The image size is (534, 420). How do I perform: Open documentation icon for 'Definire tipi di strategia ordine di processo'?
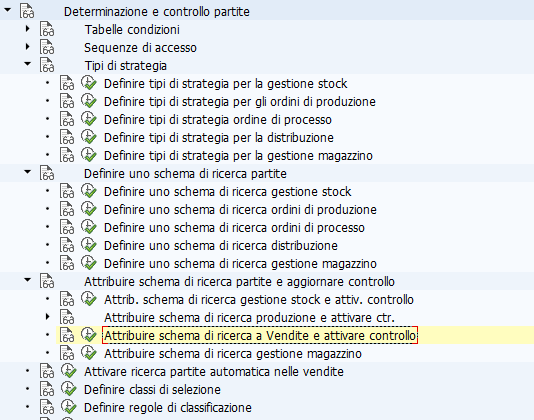point(67,119)
